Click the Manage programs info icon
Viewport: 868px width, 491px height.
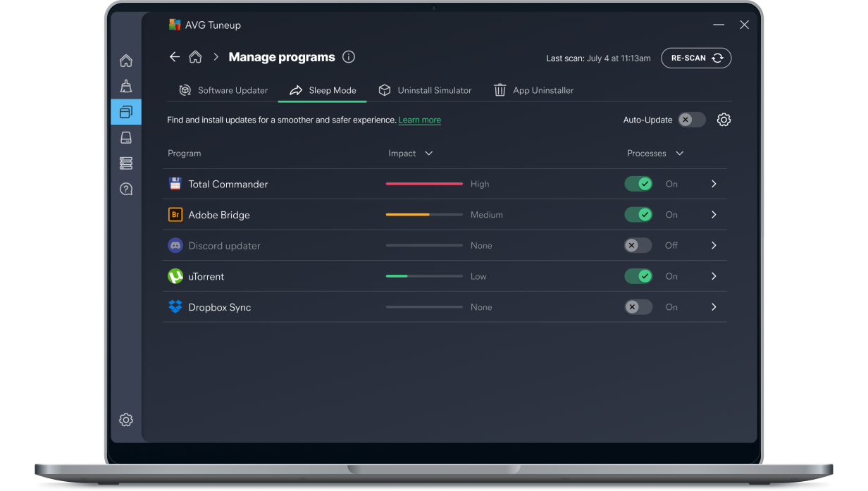[348, 57]
